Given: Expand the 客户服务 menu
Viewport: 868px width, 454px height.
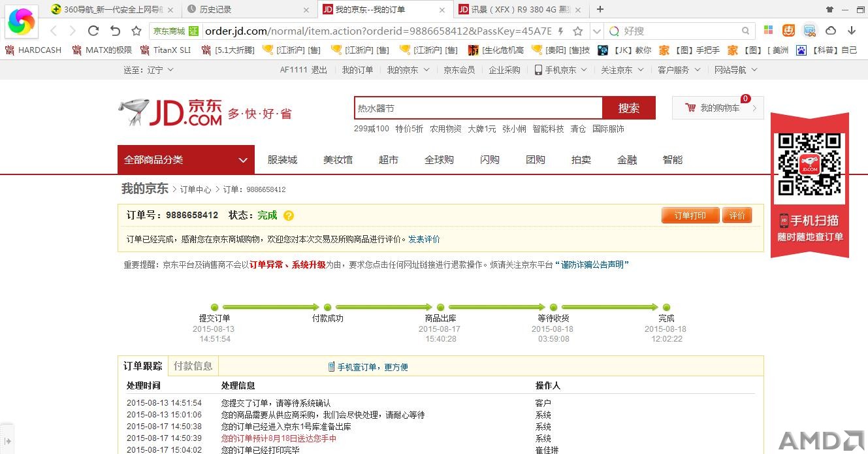Looking at the screenshot, I should click(x=679, y=70).
